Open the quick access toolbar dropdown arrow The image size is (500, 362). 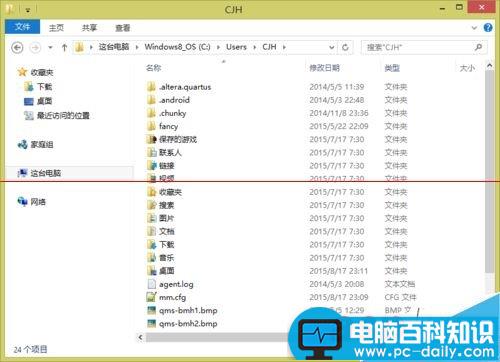[x=28, y=10]
